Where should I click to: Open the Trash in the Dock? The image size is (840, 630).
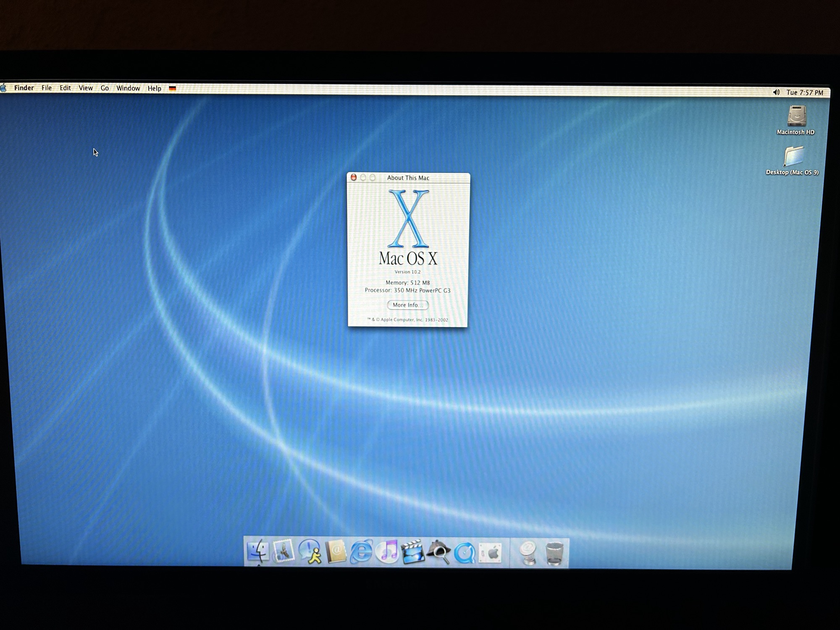[554, 554]
